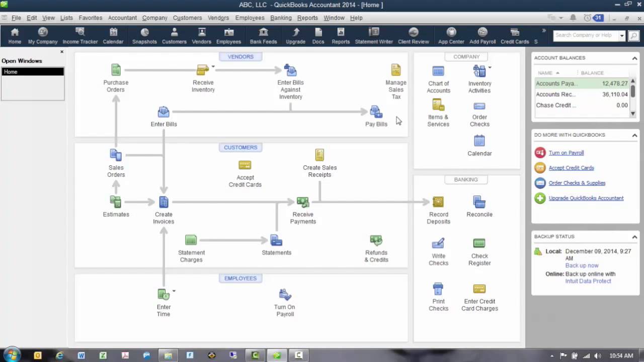Open the Accountant menu
Screen dimensions: 644x362
click(x=122, y=18)
